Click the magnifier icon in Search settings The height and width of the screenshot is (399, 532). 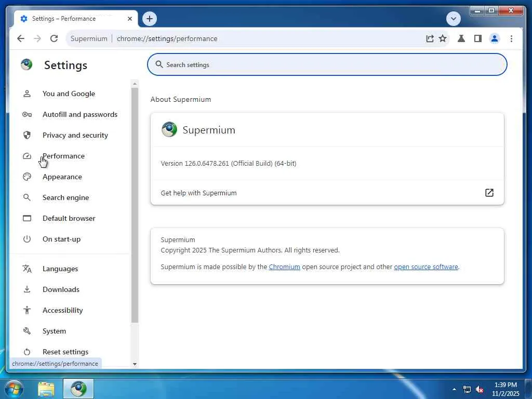point(159,64)
